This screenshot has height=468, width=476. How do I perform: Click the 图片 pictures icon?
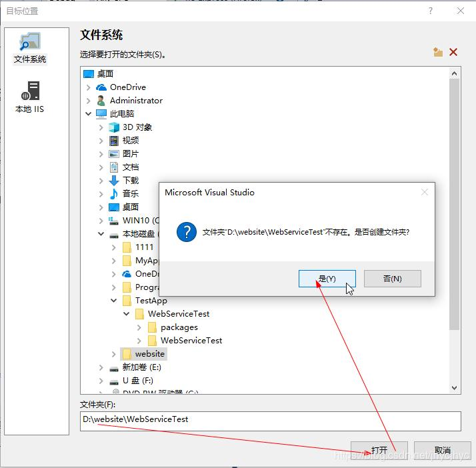click(x=114, y=154)
